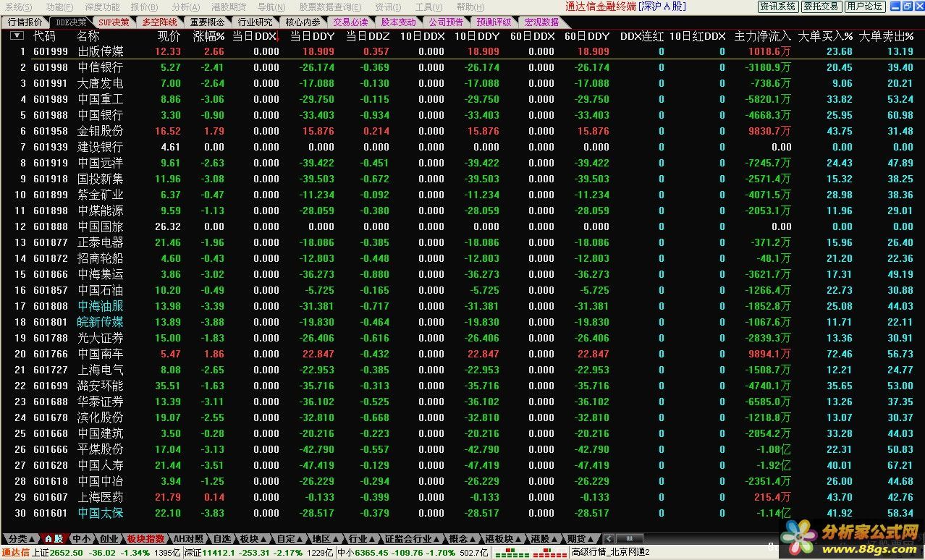The image size is (925, 560).
Task: Open the column header dropdown arrow beside 代码
Action: tap(17, 35)
